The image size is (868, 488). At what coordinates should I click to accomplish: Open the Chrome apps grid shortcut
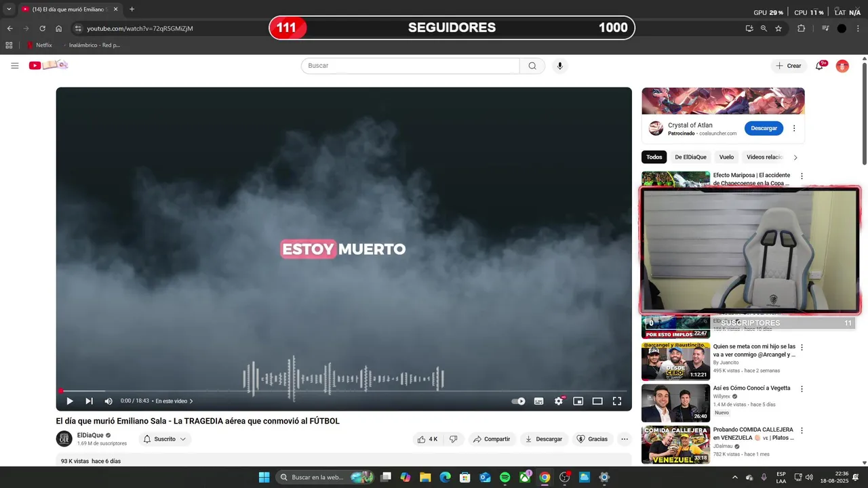click(x=9, y=45)
